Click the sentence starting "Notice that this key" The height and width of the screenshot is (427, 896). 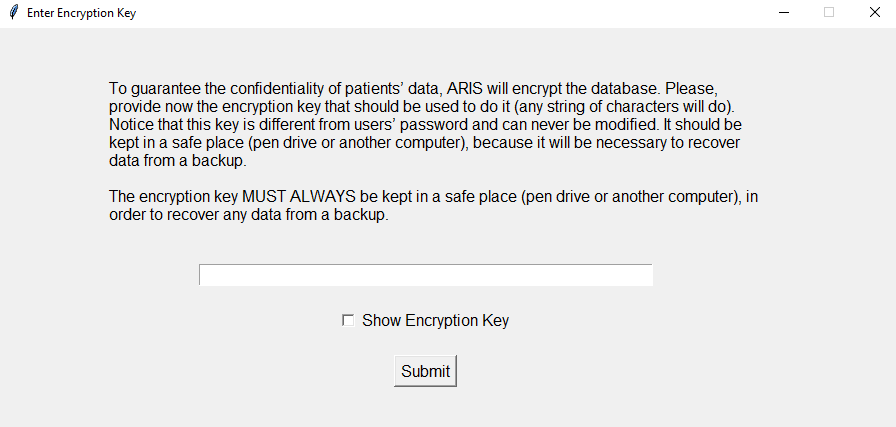tap(384, 125)
